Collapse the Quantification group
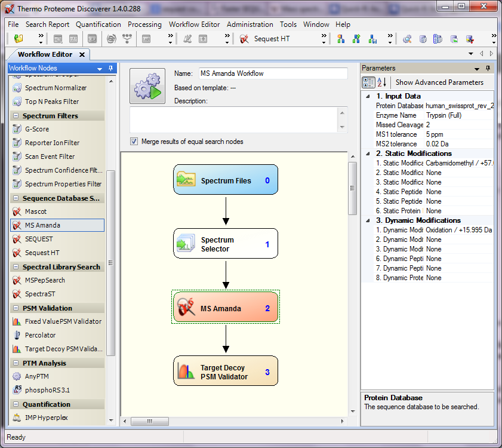The image size is (502, 448). coord(16,404)
